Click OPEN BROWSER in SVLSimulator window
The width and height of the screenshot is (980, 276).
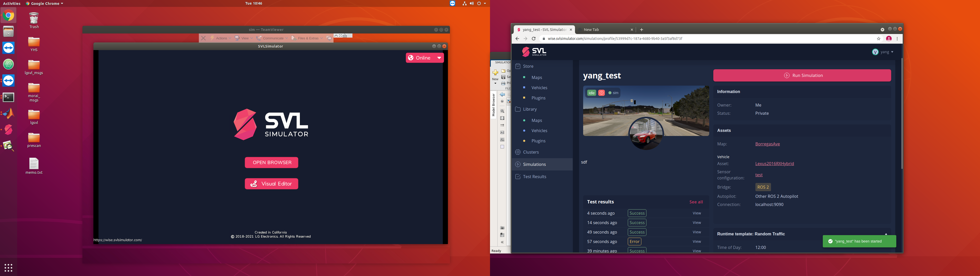272,162
